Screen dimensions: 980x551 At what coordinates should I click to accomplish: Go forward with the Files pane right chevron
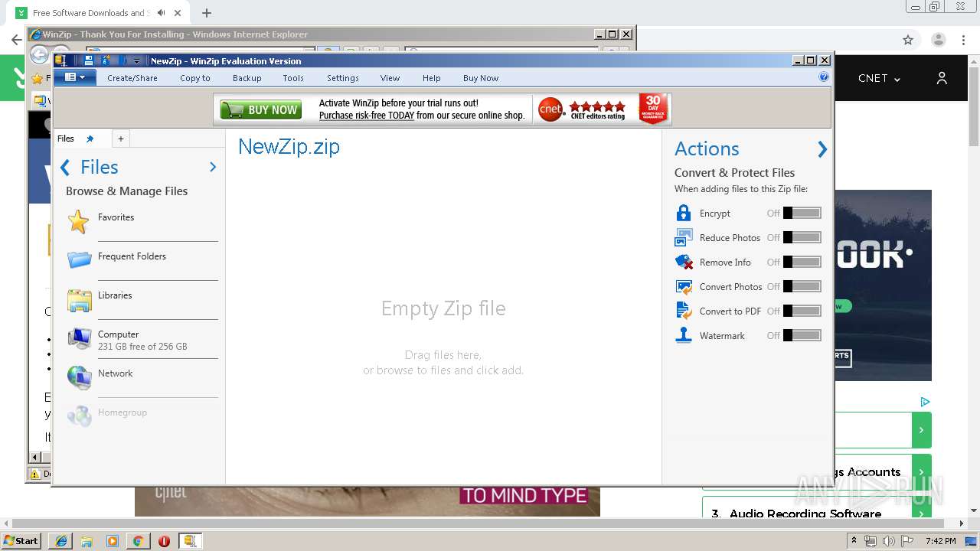(x=213, y=167)
